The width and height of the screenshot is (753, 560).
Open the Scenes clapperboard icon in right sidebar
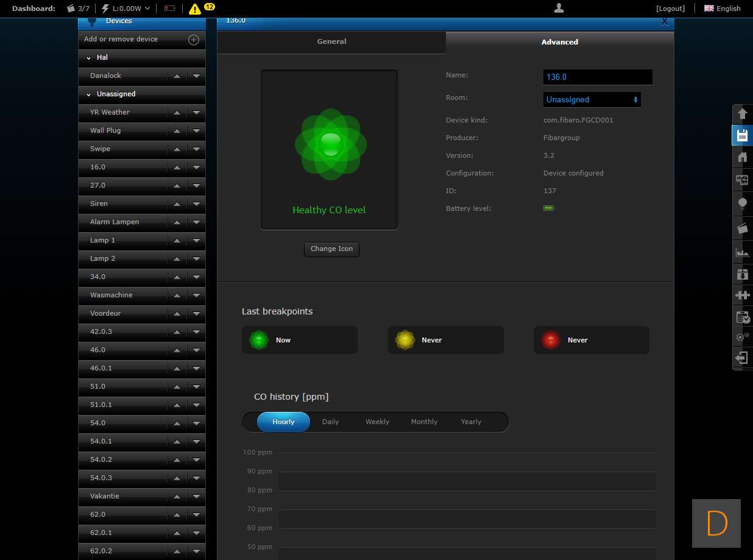pos(742,228)
